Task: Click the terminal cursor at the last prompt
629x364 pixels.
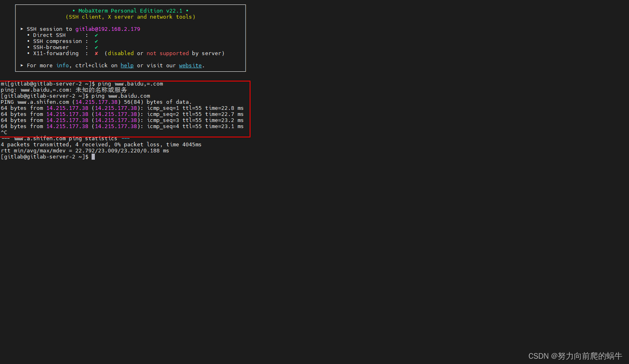Action: (x=93, y=157)
